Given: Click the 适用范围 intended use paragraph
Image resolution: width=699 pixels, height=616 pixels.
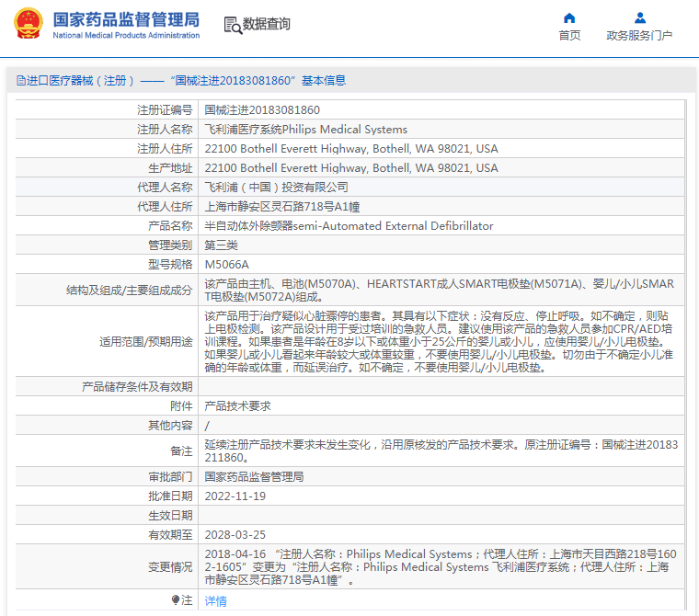Looking at the screenshot, I should tap(439, 341).
